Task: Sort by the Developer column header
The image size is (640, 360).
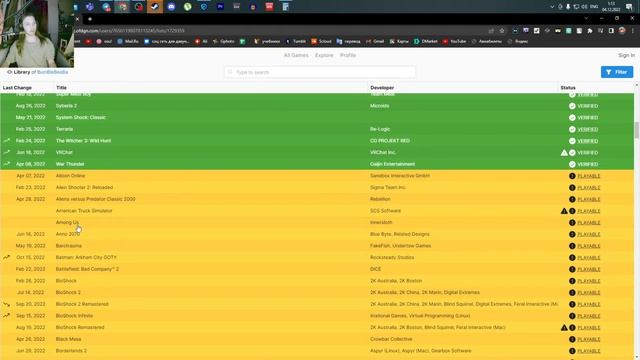Action: [x=382, y=88]
